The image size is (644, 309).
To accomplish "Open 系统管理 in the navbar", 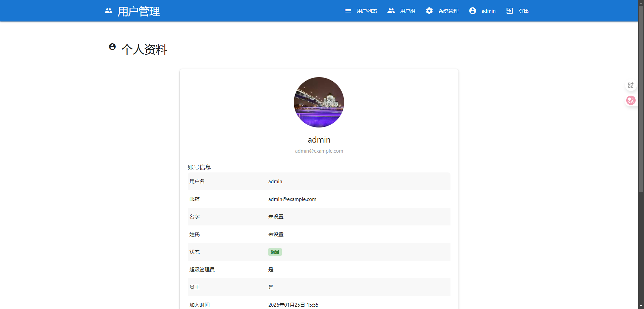I will 448,11.
